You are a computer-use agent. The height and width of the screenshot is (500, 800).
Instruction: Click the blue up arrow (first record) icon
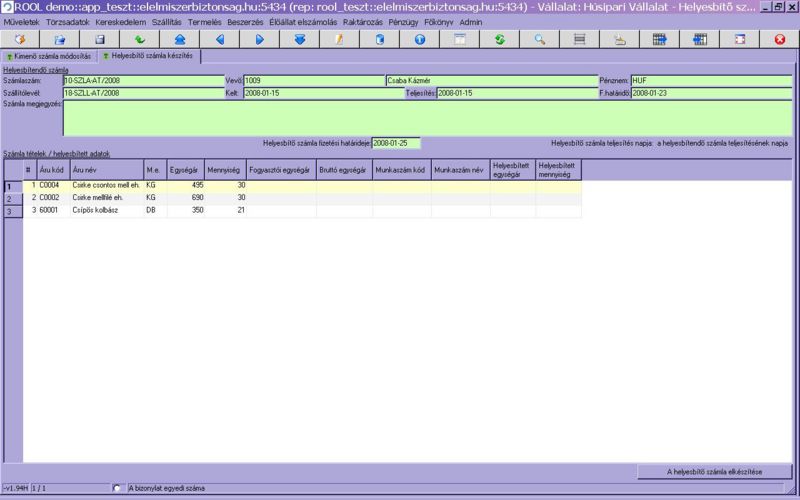coord(180,39)
